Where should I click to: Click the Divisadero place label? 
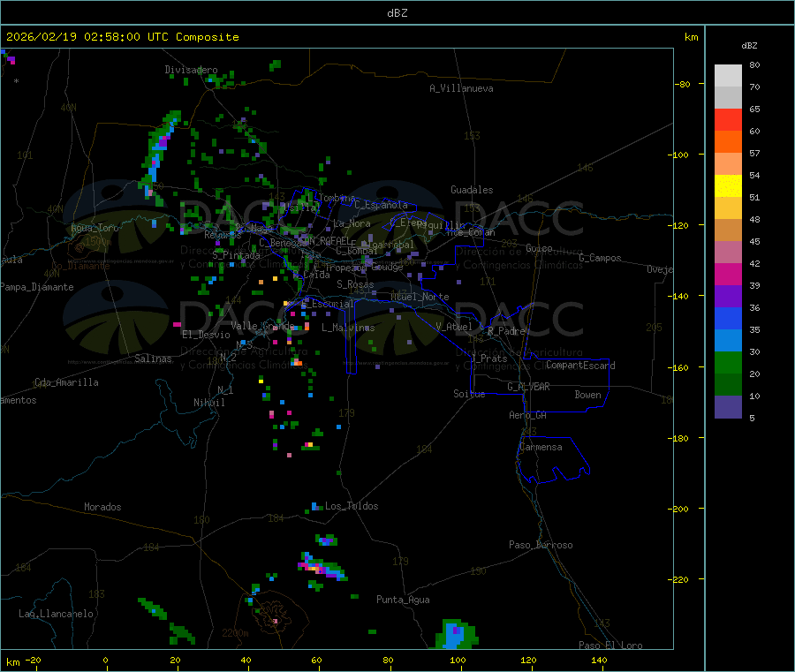click(x=191, y=70)
